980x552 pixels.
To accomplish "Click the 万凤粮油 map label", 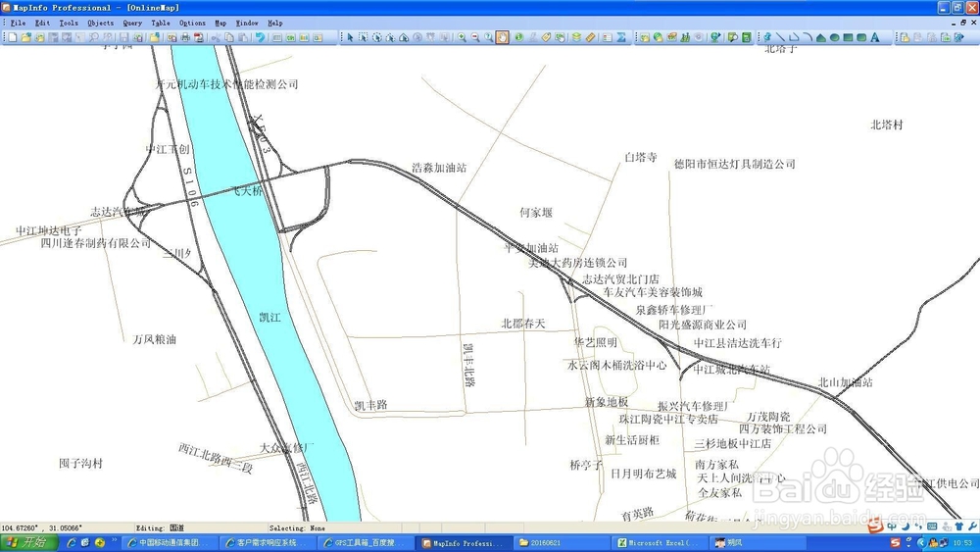I will (155, 339).
